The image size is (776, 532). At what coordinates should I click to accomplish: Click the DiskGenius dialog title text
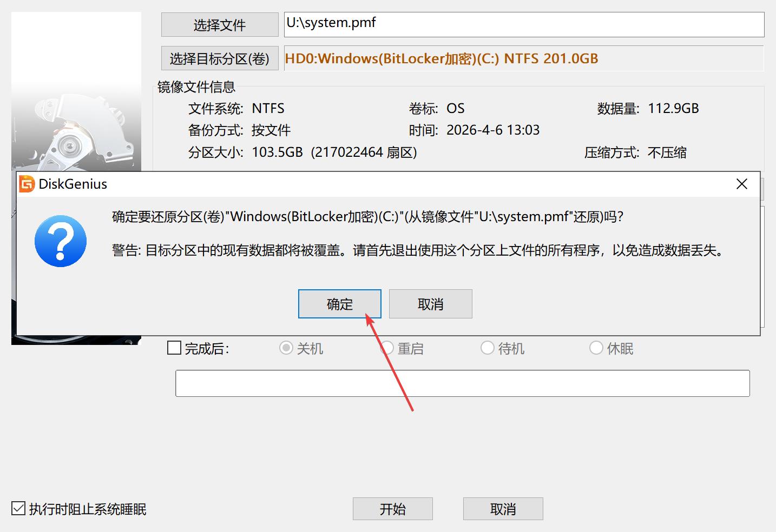(73, 184)
